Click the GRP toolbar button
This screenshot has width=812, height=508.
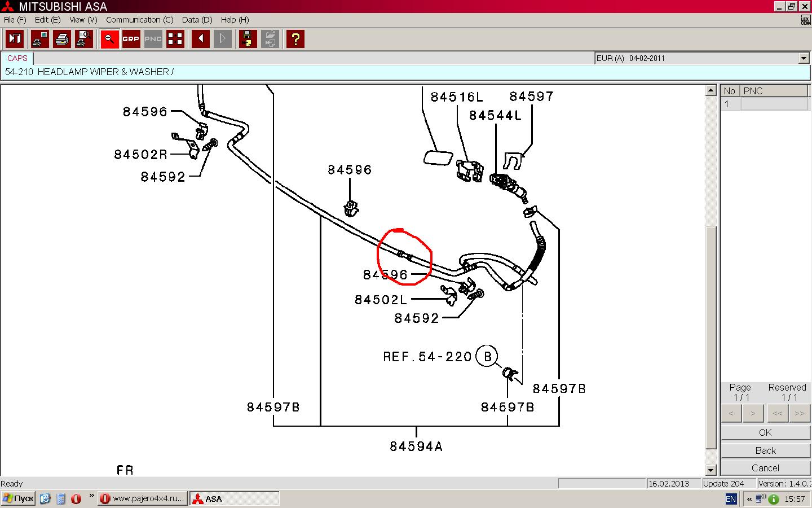131,39
